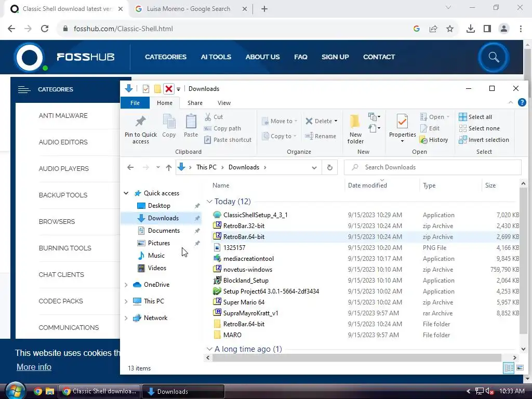Viewport: 532px width, 399px height.
Task: Click the Rename command
Action: [x=320, y=136]
